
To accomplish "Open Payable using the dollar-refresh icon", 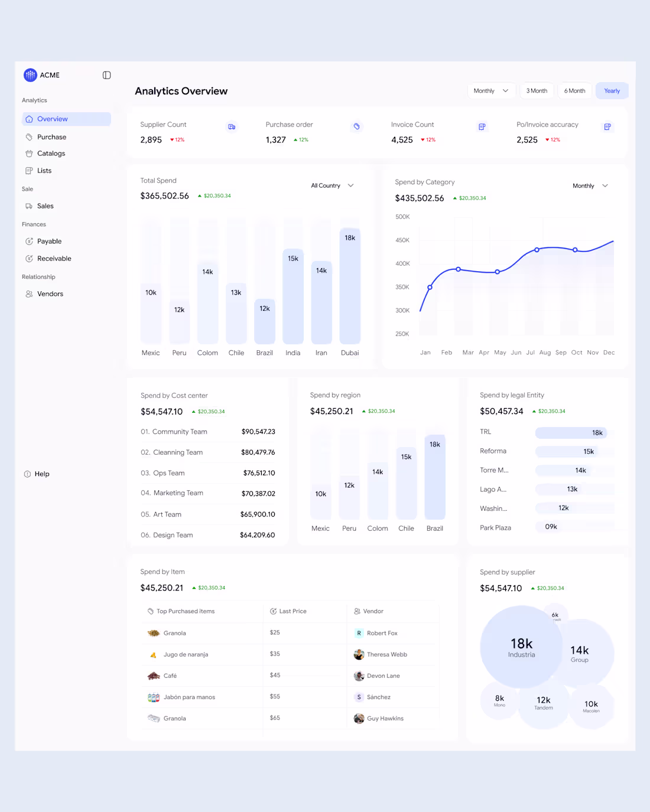I will [29, 241].
